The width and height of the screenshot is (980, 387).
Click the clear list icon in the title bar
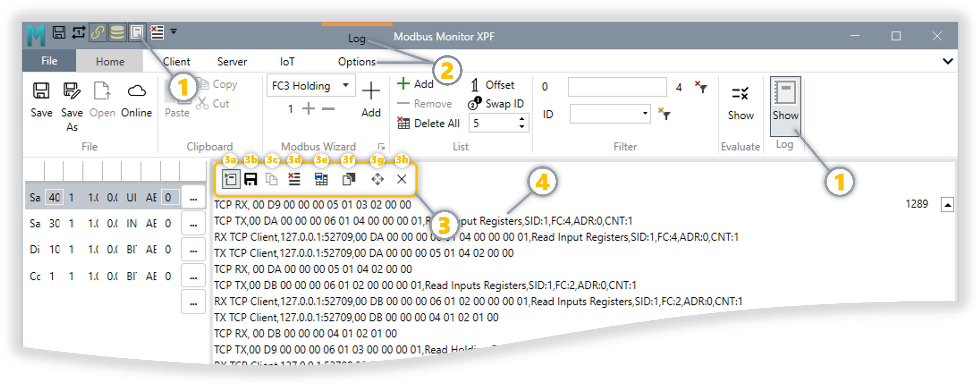157,32
